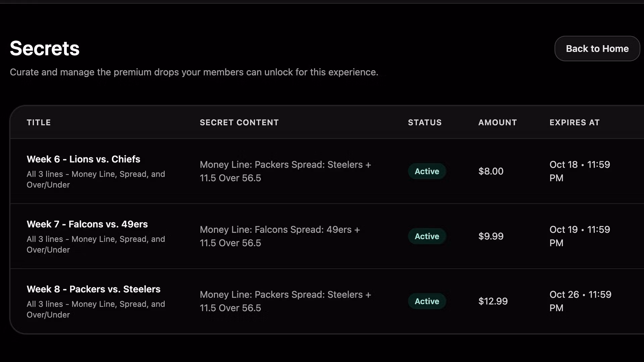
Task: Click the Active badge for Week 6
Action: pos(427,171)
